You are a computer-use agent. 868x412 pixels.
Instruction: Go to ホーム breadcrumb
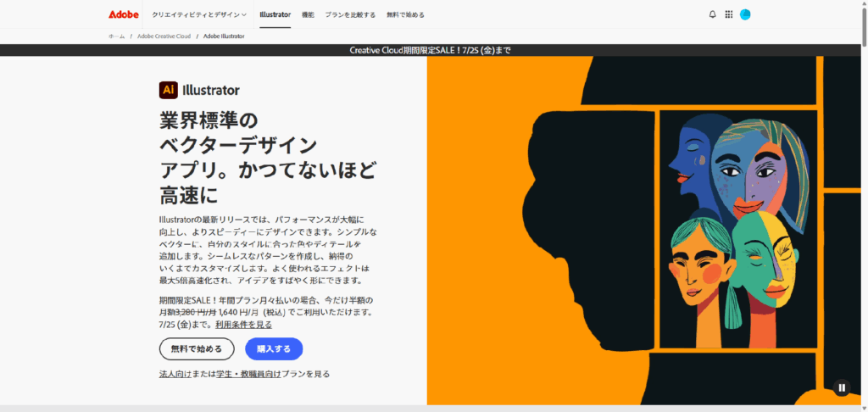(x=116, y=36)
